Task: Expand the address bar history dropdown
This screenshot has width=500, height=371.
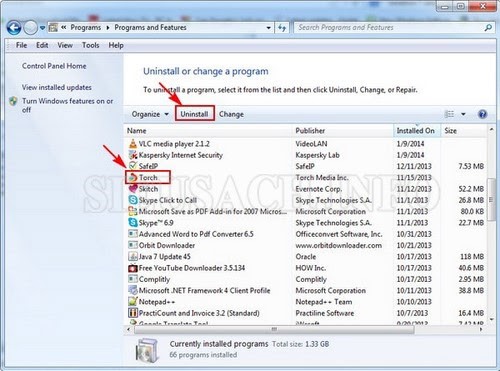Action: pos(269,28)
